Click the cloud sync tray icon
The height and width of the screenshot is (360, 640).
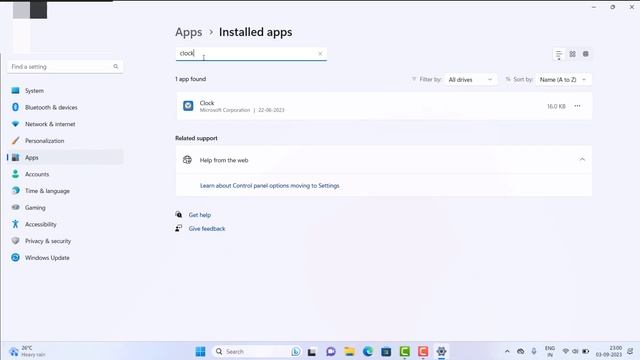[x=520, y=351]
